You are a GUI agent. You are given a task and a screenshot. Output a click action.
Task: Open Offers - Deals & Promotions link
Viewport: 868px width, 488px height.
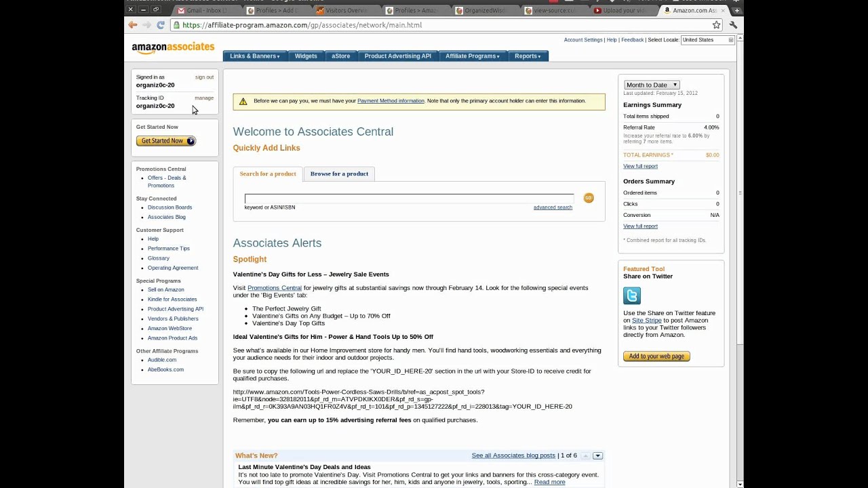click(x=167, y=182)
